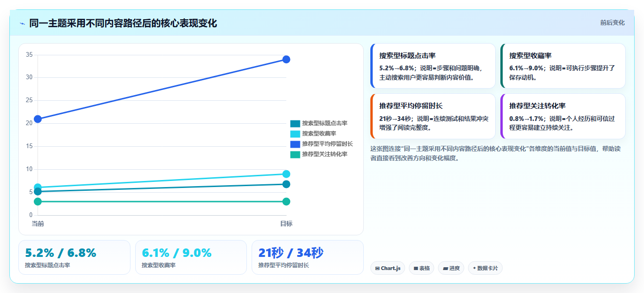This screenshot has height=293, width=644.
Task: Open the Chart.js tag
Action: (x=387, y=268)
